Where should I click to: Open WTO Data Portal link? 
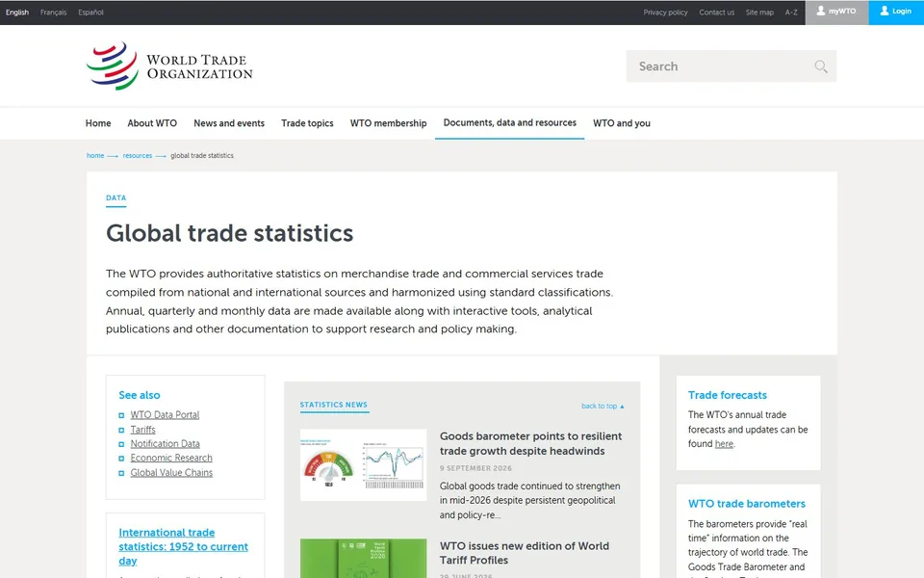point(165,415)
